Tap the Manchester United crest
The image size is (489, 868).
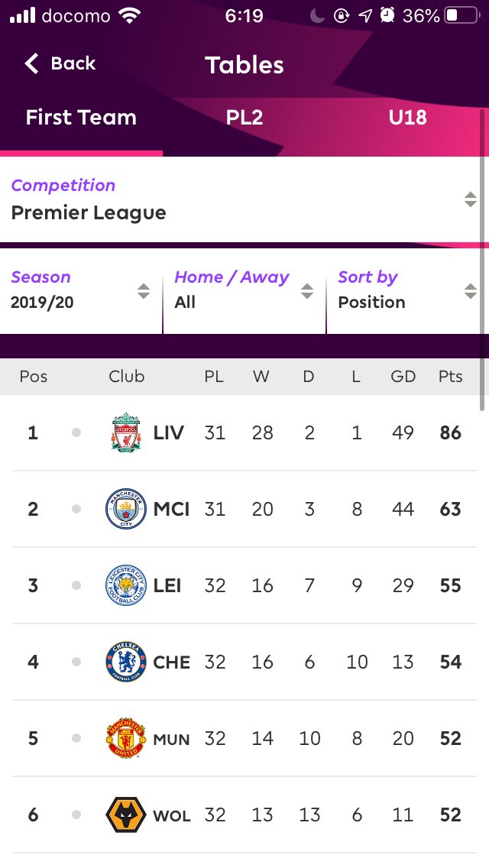point(126,738)
